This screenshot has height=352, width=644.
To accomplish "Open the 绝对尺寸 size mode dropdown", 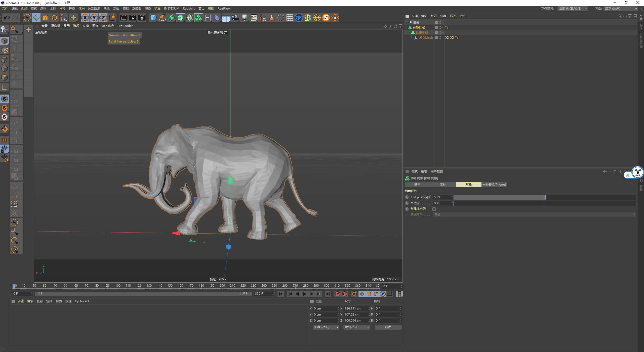I will click(x=356, y=327).
